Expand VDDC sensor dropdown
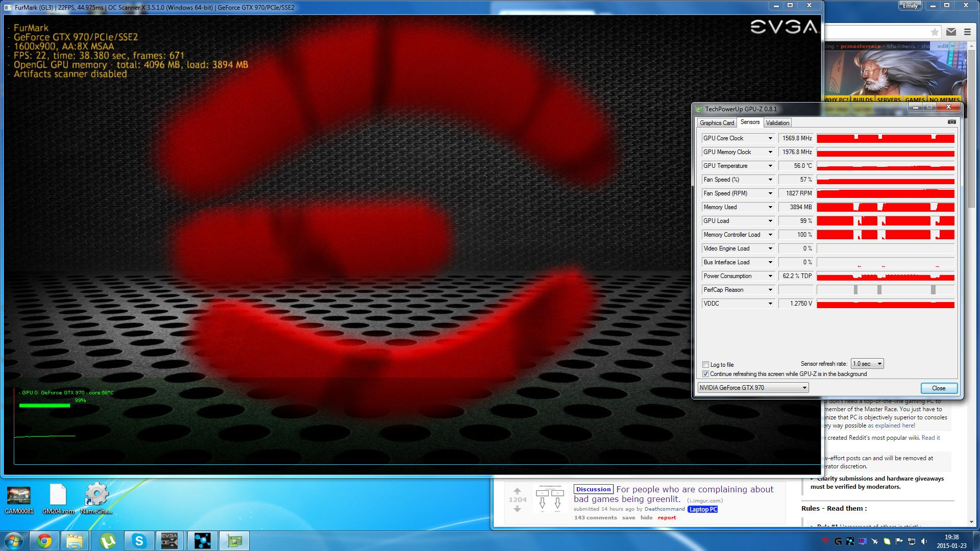The image size is (980, 551). point(770,304)
